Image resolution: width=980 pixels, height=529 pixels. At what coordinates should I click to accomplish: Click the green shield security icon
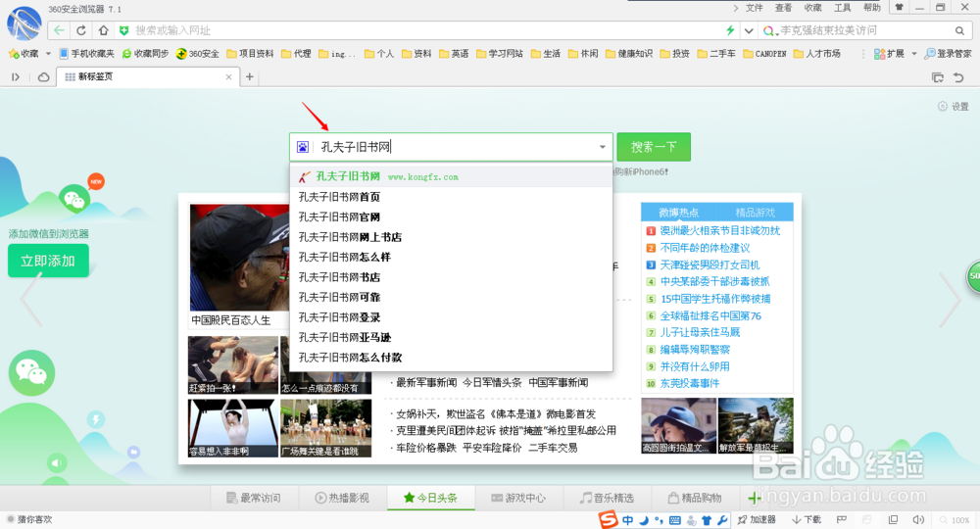click(x=123, y=30)
